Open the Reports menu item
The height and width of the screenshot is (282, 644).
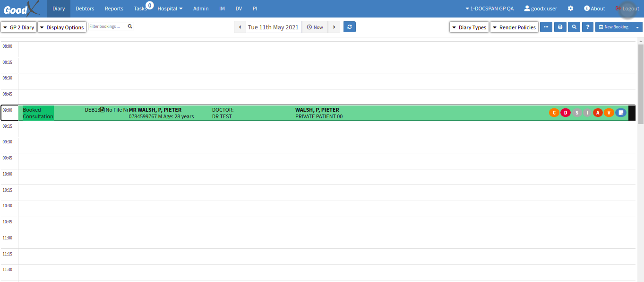coord(114,9)
